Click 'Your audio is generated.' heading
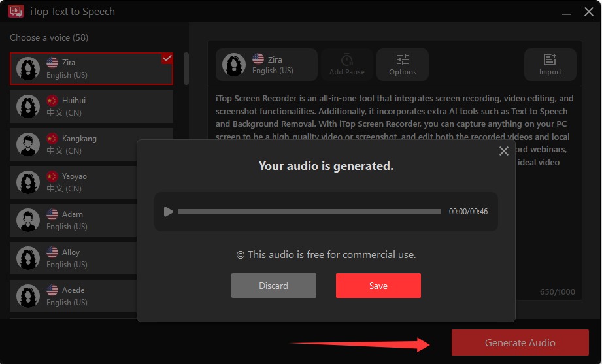The image size is (602, 364). tap(326, 166)
